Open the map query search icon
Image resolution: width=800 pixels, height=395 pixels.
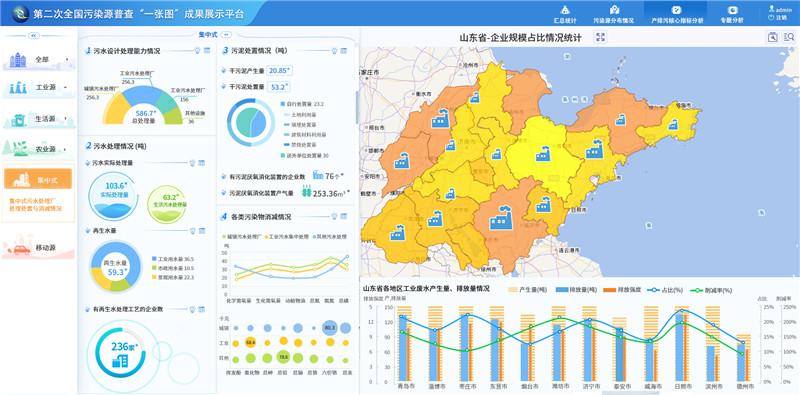(x=772, y=37)
